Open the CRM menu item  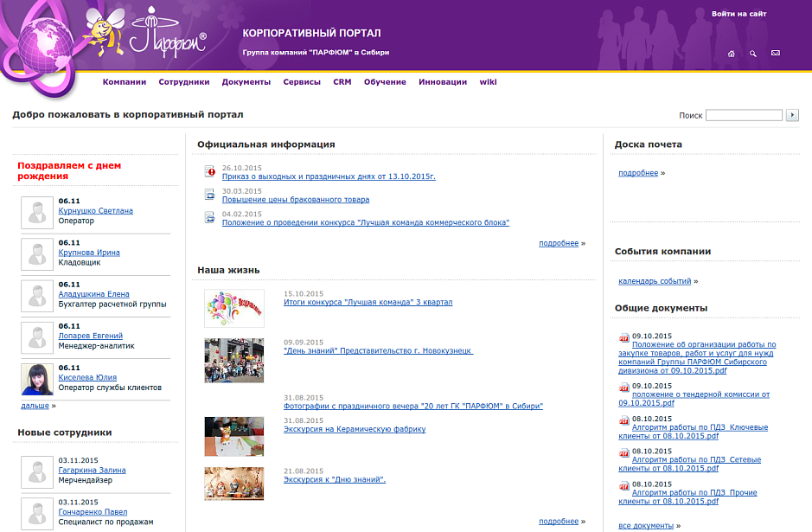pos(342,82)
